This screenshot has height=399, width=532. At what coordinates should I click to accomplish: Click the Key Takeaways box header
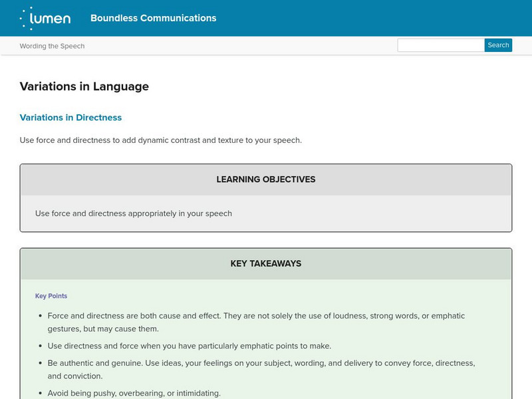pyautogui.click(x=266, y=263)
